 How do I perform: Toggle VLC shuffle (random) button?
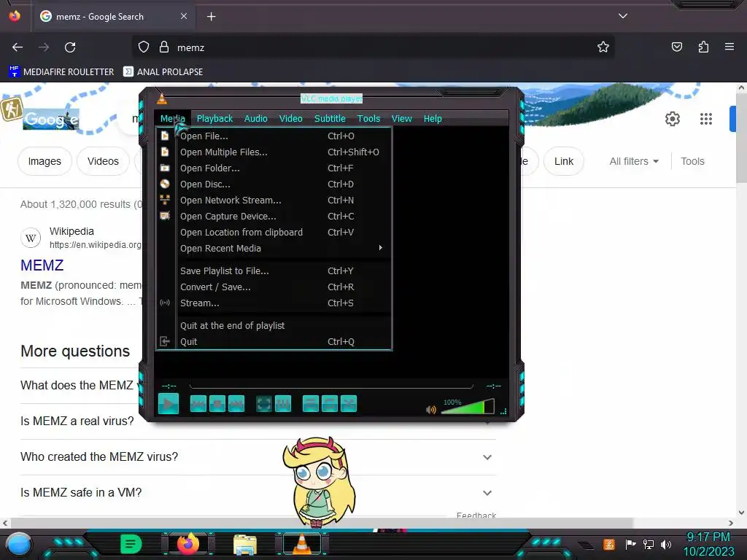click(349, 404)
